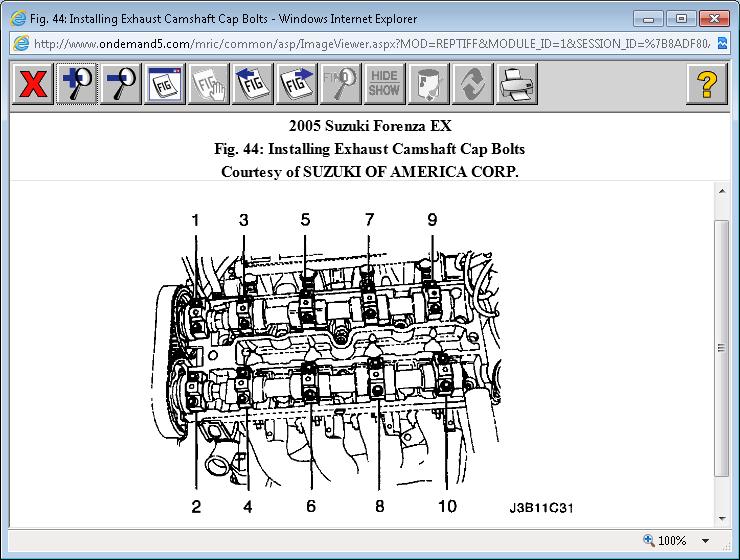Click the 100% zoom level indicator
The image size is (740, 560).
(665, 540)
